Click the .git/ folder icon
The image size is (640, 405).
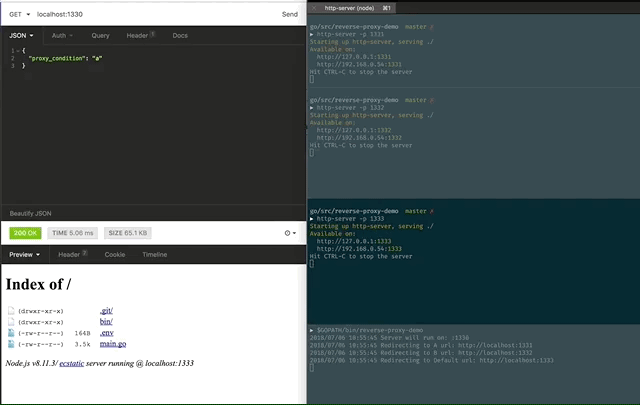pos(11,311)
